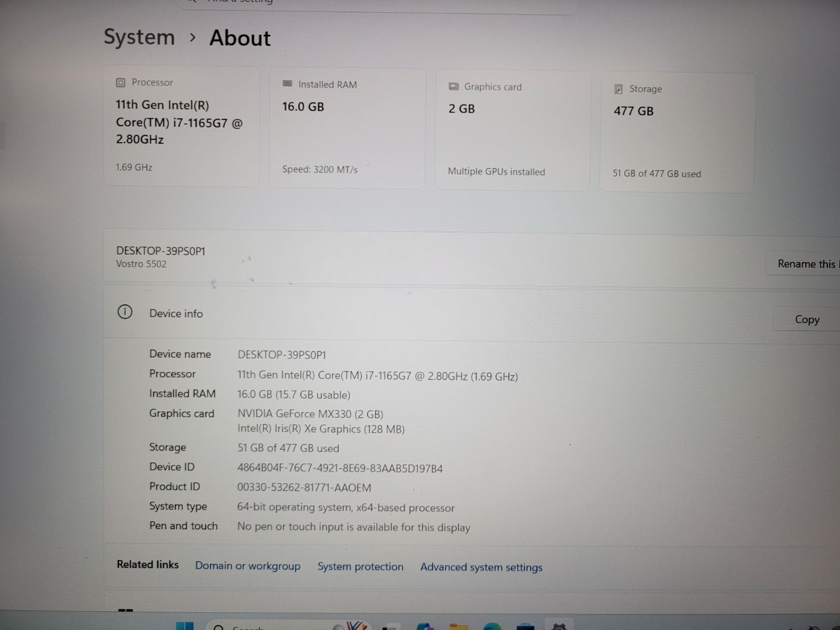Click the Processor chip icon in card
The image size is (840, 630).
click(x=121, y=82)
